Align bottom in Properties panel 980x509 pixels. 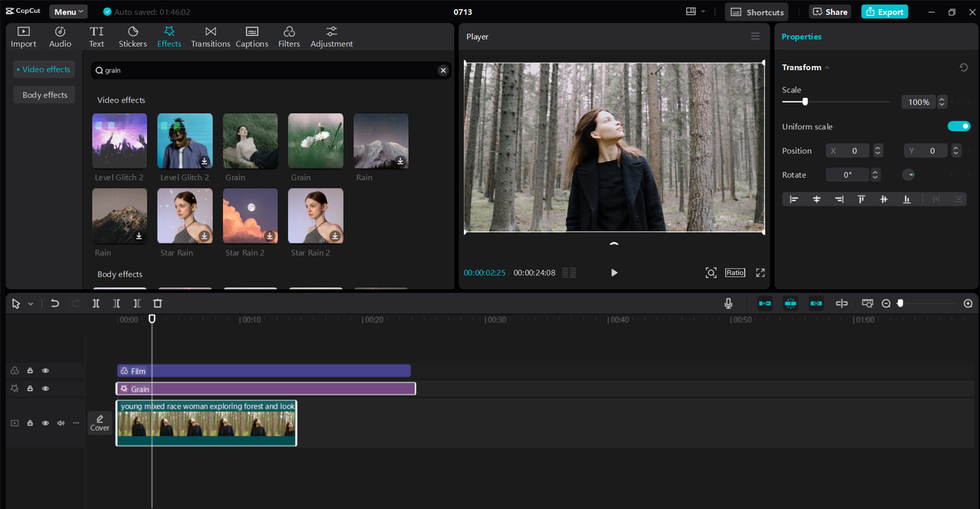tap(906, 199)
